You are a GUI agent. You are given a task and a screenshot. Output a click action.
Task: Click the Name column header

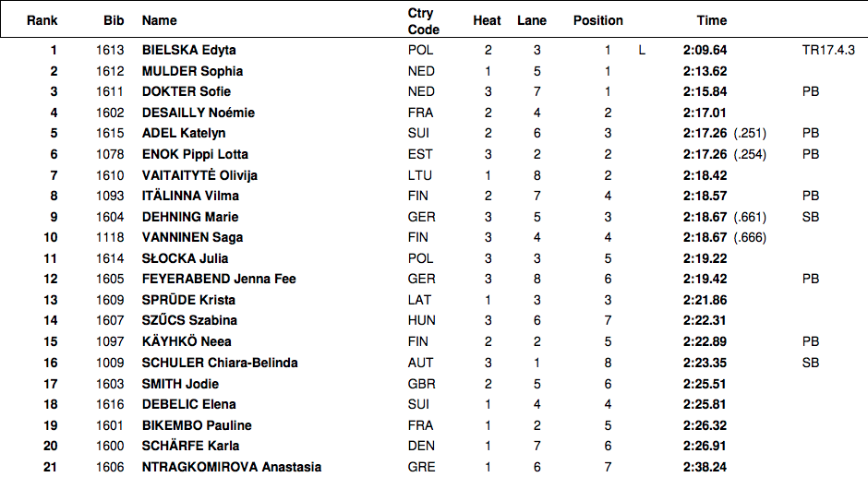coord(160,20)
